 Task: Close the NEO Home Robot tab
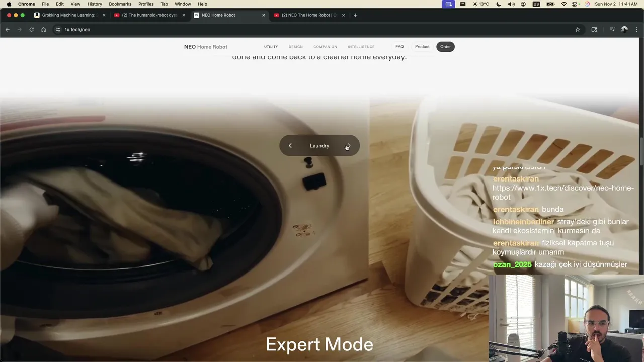(x=264, y=15)
